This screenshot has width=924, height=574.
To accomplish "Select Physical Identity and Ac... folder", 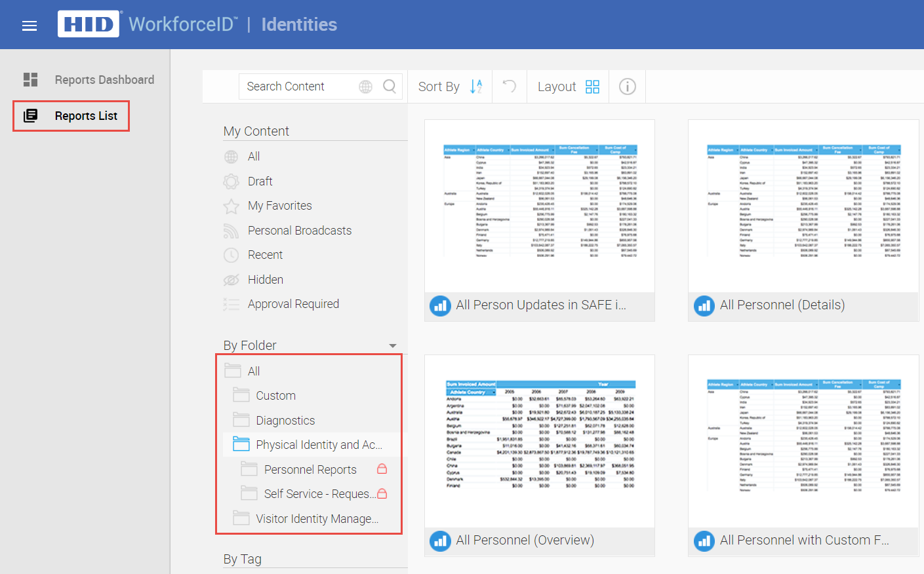I will point(319,445).
